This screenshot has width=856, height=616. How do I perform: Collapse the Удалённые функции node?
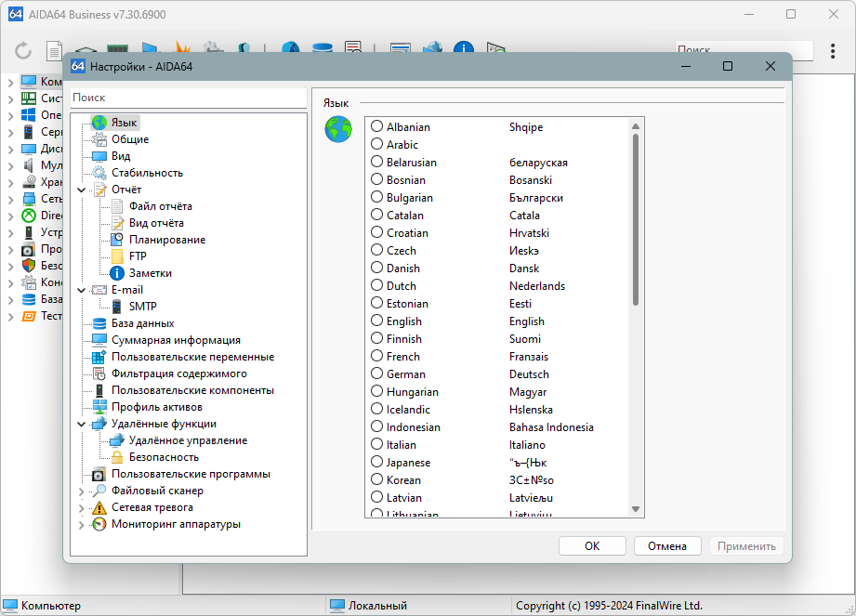pyautogui.click(x=82, y=424)
